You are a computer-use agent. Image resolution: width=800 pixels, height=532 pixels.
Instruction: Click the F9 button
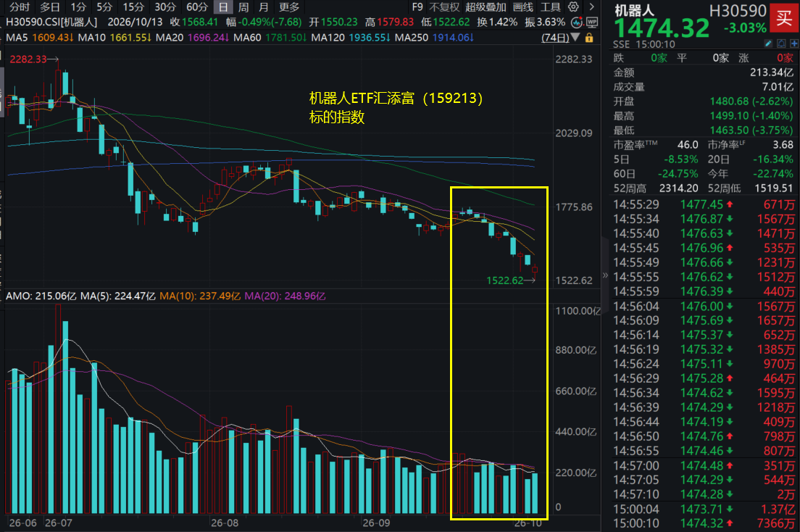click(417, 7)
